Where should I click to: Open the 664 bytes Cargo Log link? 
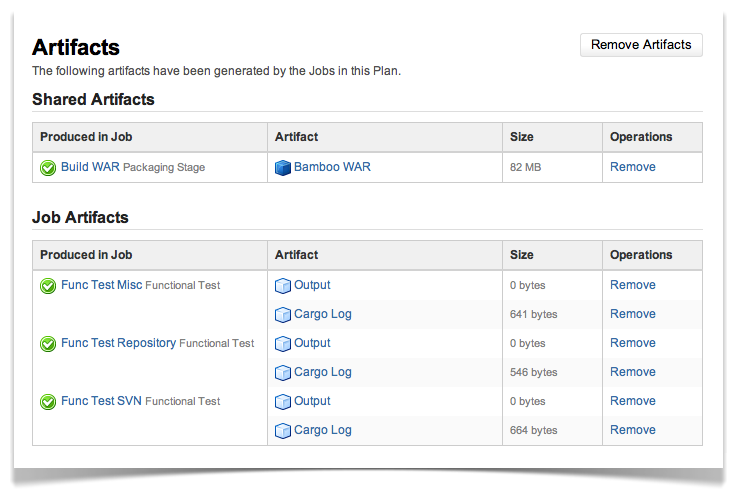tap(323, 430)
